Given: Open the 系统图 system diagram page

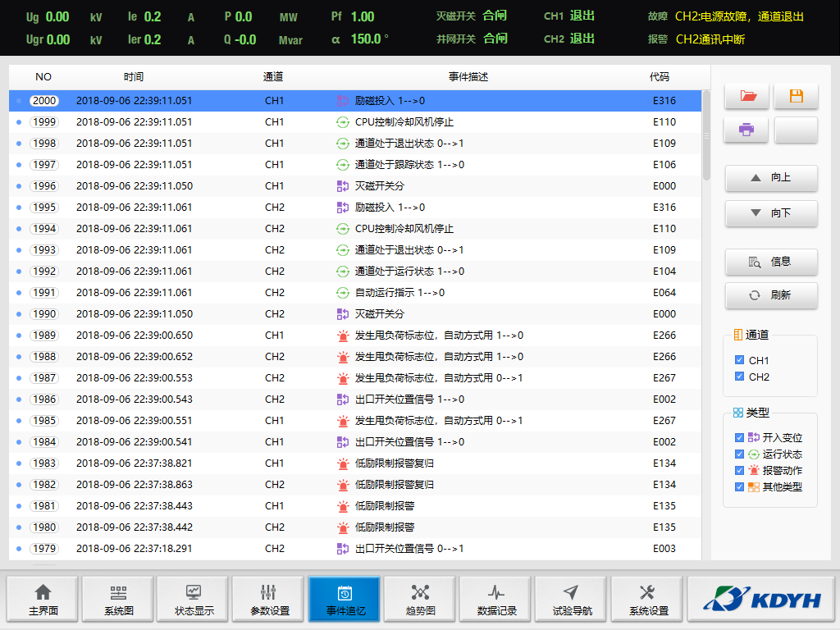Looking at the screenshot, I should 118,599.
